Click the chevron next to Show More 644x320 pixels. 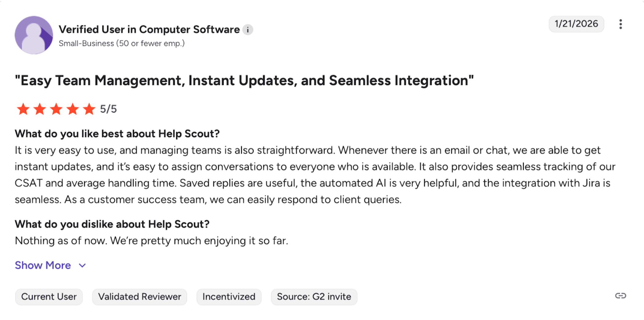click(82, 265)
